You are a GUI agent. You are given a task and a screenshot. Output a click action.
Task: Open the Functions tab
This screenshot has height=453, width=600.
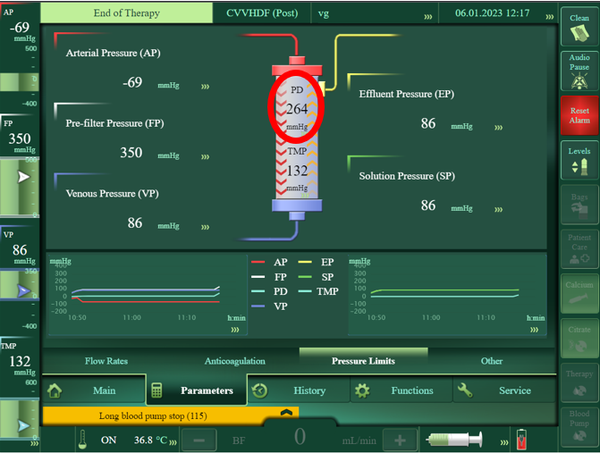coord(400,390)
